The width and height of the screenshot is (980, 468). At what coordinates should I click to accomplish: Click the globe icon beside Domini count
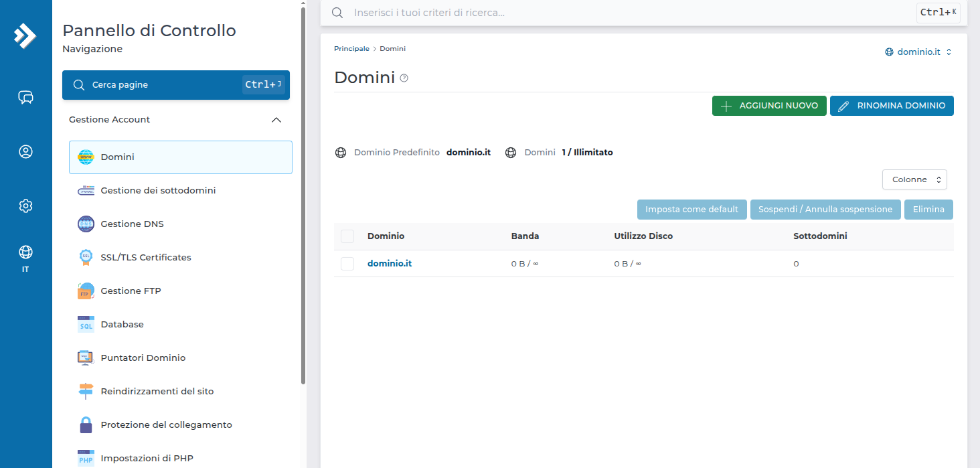(x=511, y=153)
